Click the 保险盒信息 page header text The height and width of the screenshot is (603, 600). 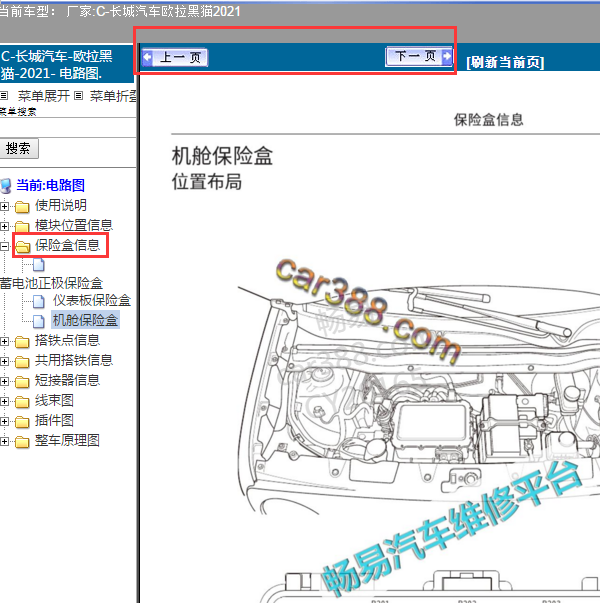click(x=488, y=120)
